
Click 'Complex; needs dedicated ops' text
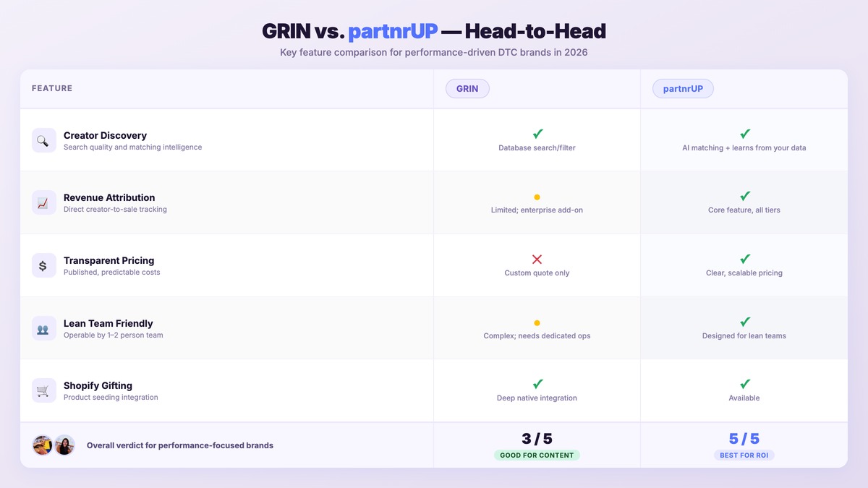coord(537,336)
